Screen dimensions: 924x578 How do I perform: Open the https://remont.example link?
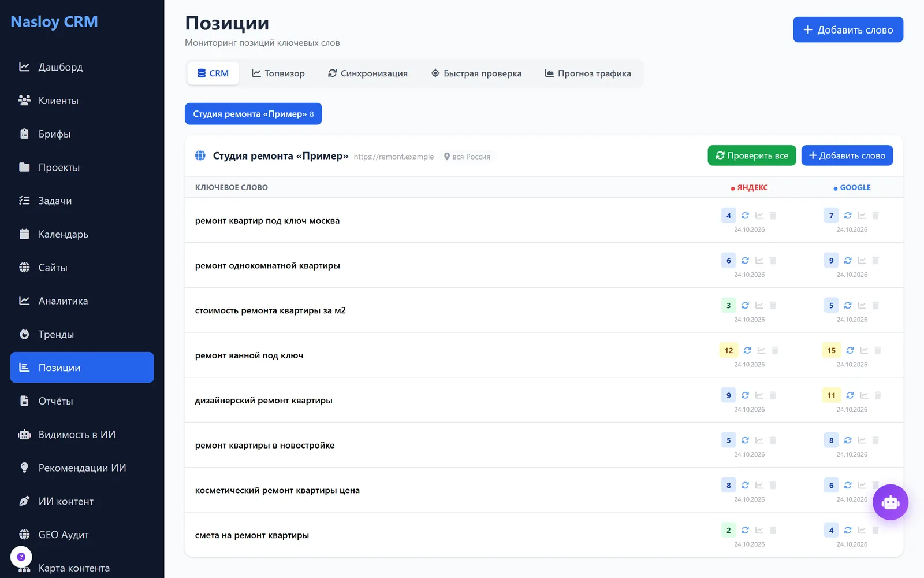pyautogui.click(x=394, y=157)
